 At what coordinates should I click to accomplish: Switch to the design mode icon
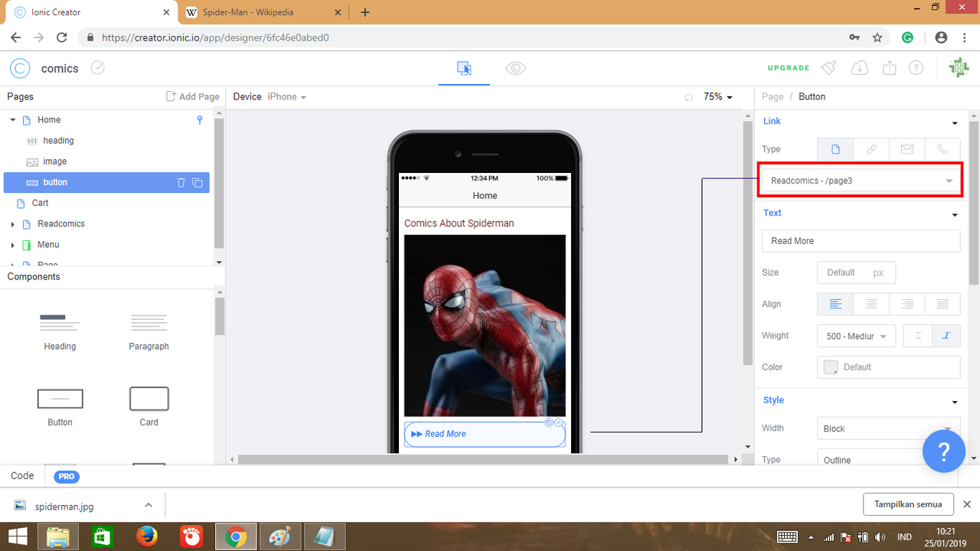464,68
